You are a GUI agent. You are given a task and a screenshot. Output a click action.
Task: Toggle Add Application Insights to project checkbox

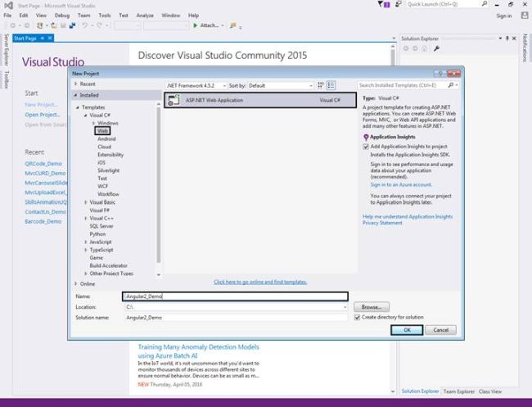tap(366, 147)
